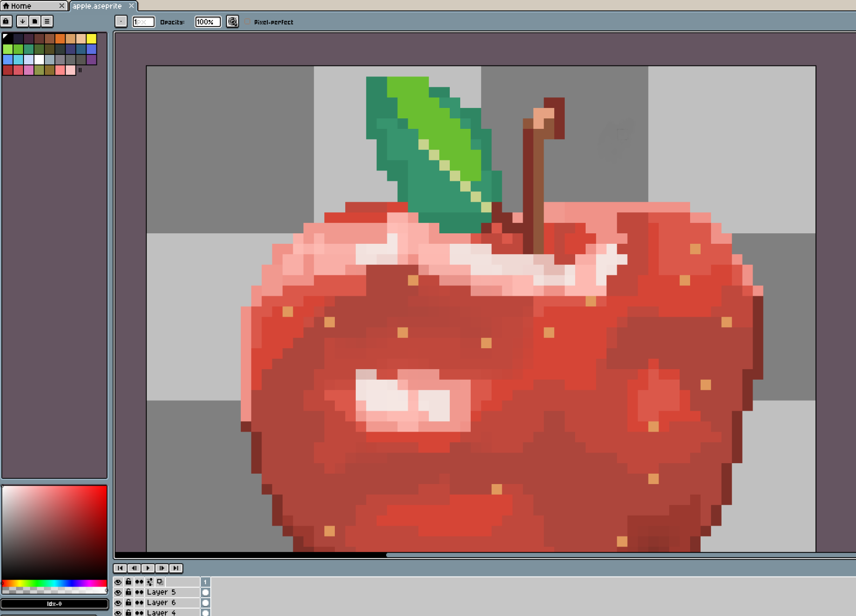
Task: Hide Layer 5 with its eye toggle
Action: (x=118, y=592)
